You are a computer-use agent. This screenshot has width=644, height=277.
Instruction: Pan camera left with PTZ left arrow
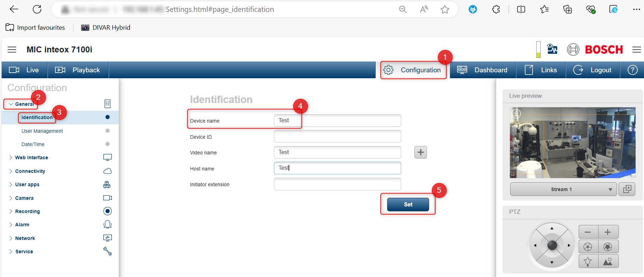[x=535, y=246]
